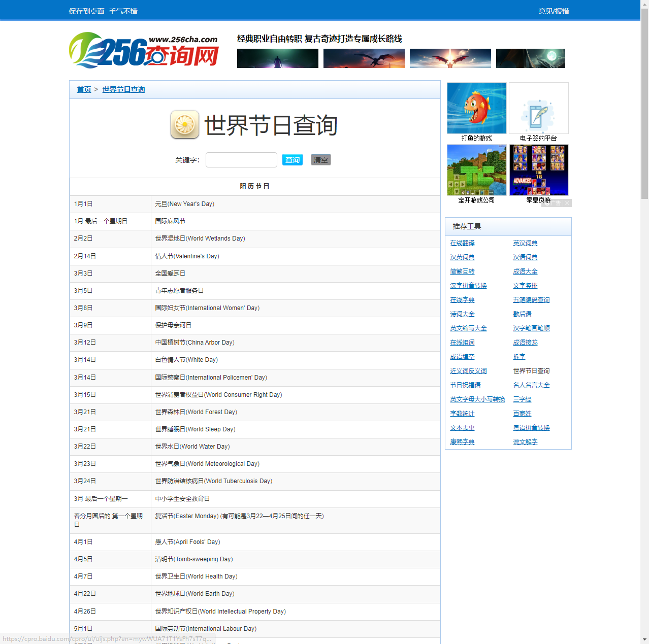
Task: Open the 宝开游戏公司 Minecraft-style ad thumbnail
Action: [476, 170]
